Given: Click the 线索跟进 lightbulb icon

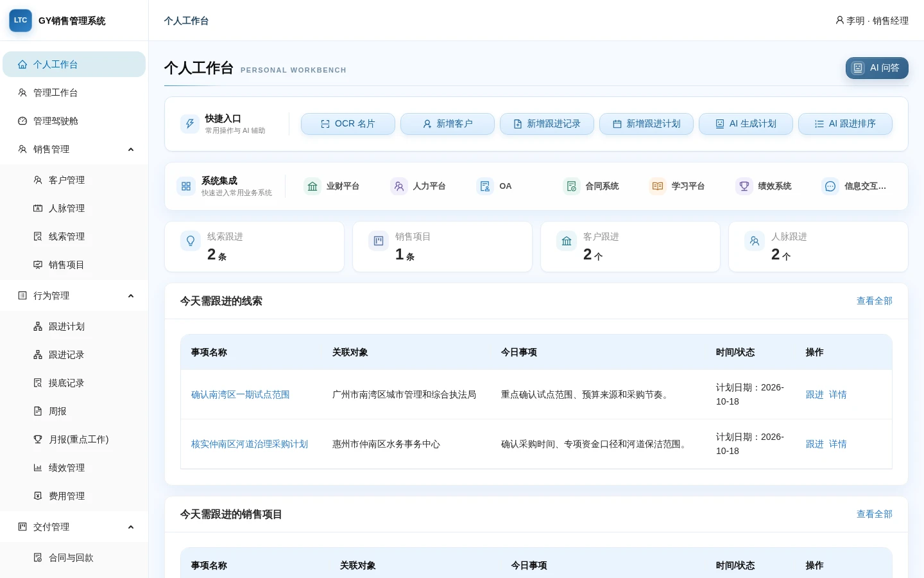Looking at the screenshot, I should [x=191, y=241].
